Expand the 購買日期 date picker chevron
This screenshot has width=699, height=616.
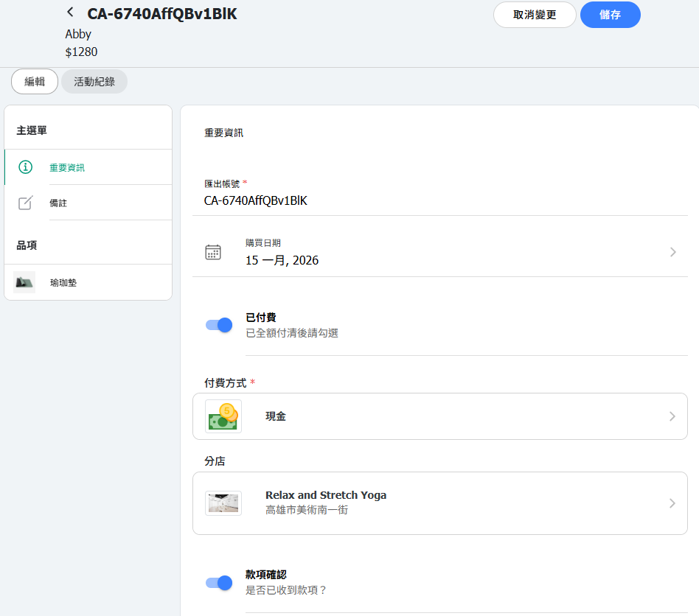672,252
